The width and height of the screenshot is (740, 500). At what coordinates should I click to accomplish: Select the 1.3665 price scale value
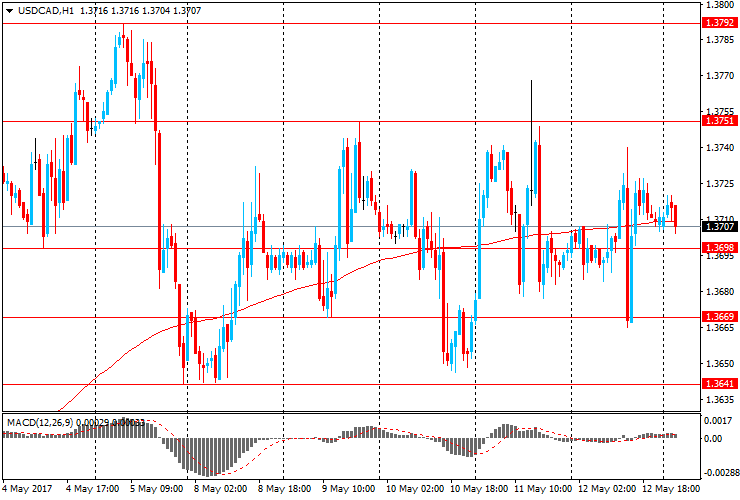pos(720,328)
